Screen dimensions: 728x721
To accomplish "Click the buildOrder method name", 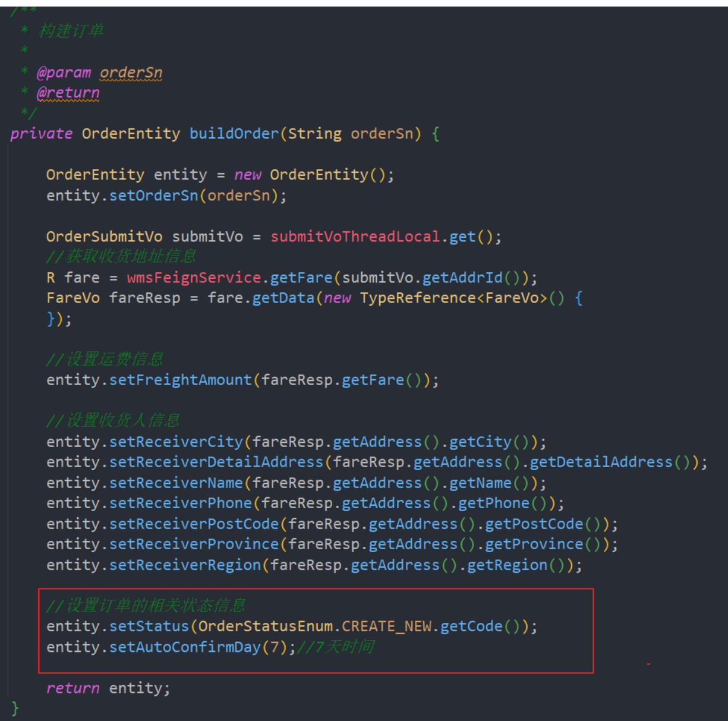I will tap(234, 134).
